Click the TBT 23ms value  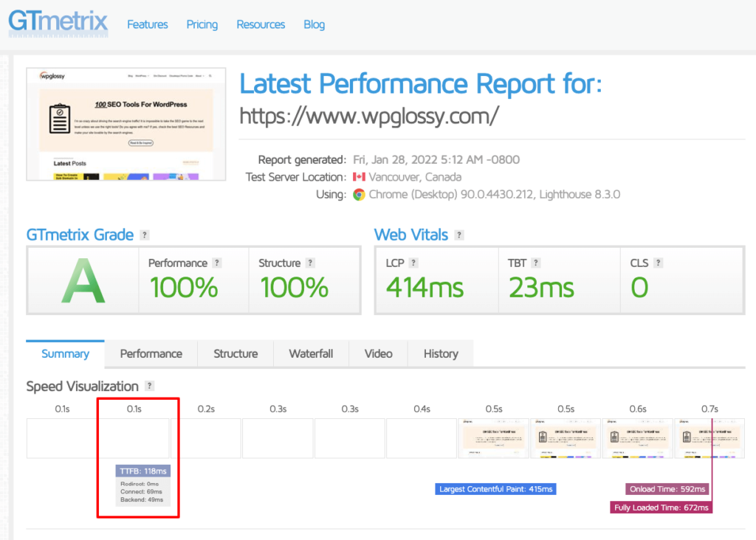(x=541, y=288)
